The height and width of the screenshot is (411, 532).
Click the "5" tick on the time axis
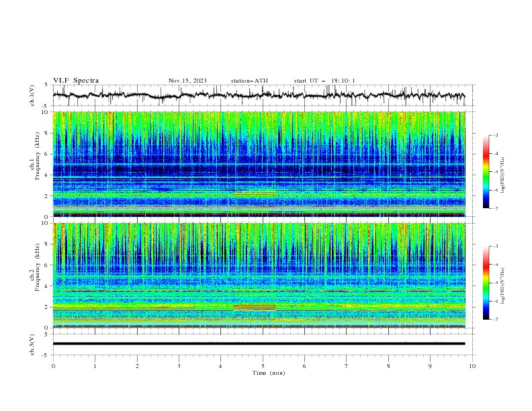(x=263, y=366)
